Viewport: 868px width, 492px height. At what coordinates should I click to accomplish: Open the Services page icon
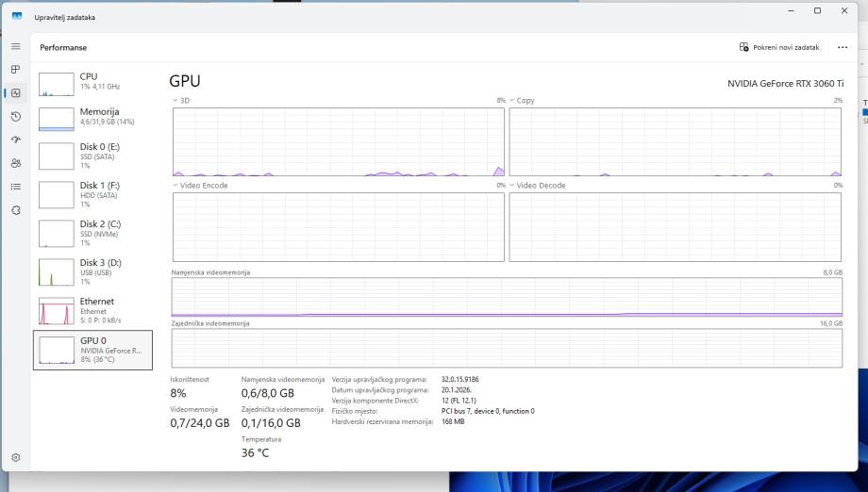(15, 210)
